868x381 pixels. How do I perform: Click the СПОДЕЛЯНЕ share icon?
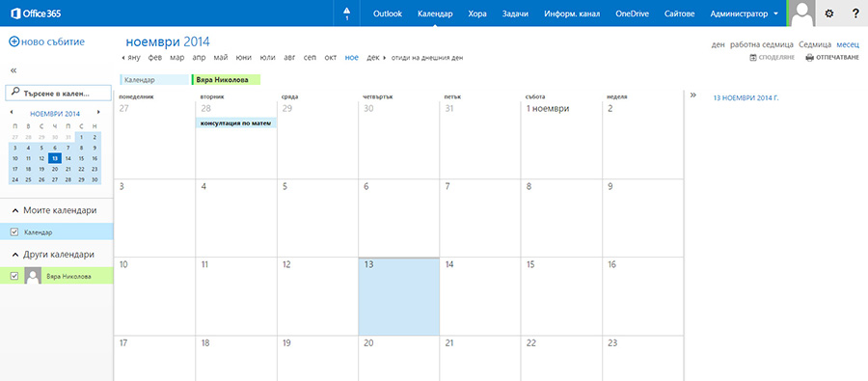coord(753,58)
